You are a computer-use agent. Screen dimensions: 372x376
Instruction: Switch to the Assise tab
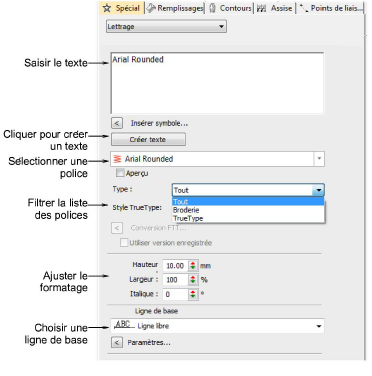point(275,8)
